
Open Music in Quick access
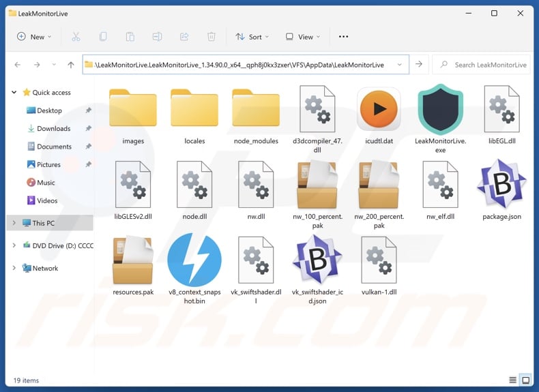click(x=40, y=183)
